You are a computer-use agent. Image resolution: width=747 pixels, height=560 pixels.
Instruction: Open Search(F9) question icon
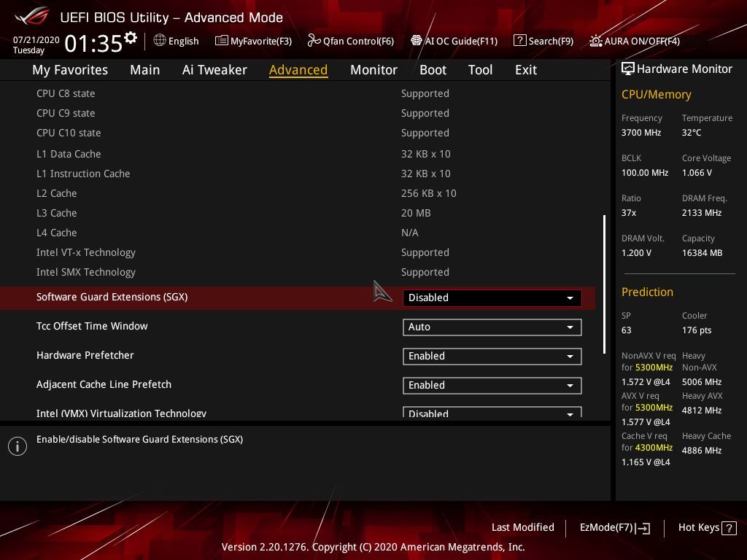coord(519,41)
